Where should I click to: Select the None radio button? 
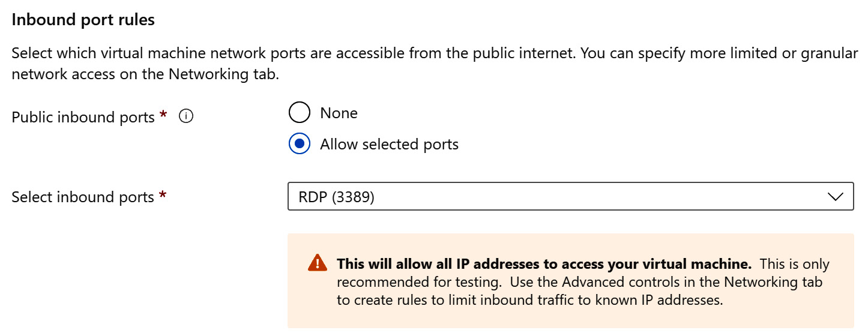tap(300, 113)
